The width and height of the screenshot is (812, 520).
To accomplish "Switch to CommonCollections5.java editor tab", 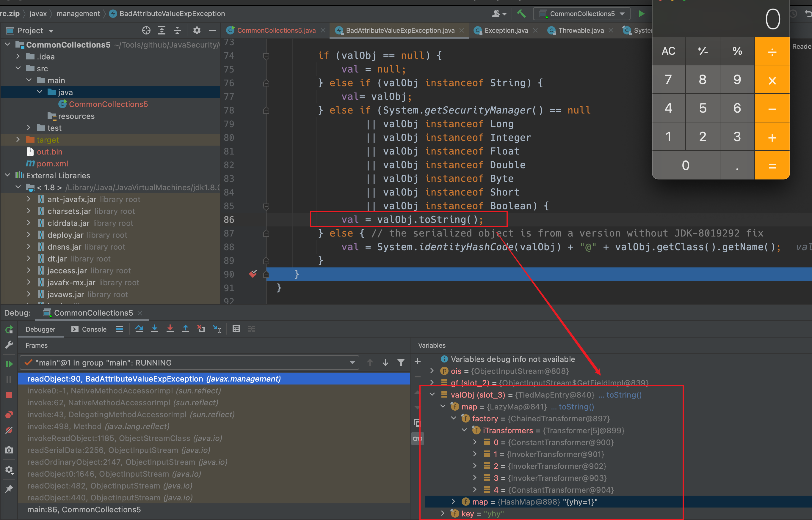I will [276, 30].
